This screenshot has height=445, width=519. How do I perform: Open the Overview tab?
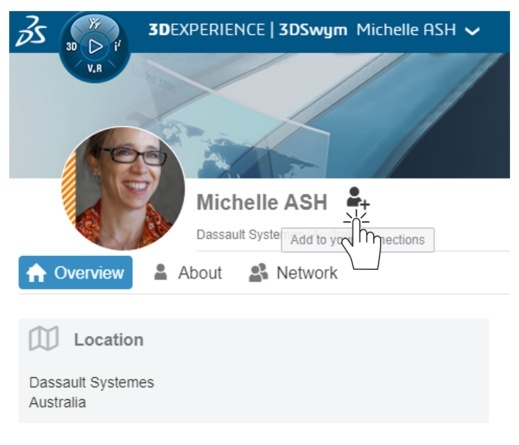(x=76, y=272)
